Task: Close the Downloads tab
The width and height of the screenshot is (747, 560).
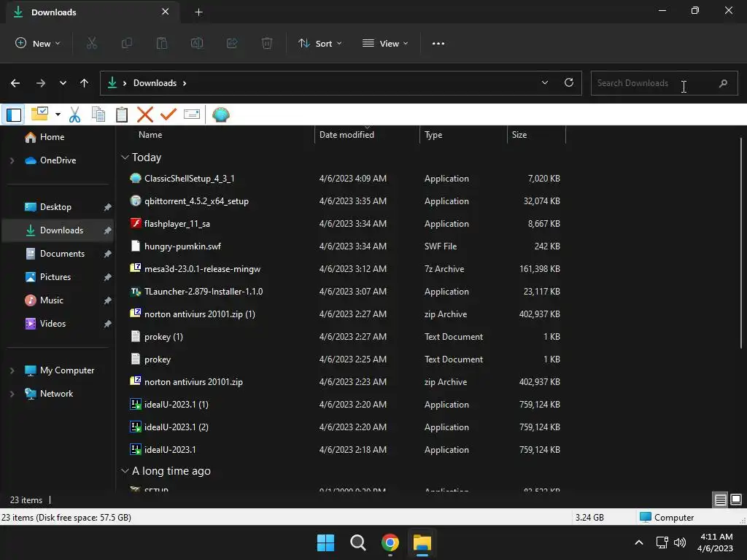Action: [166, 12]
